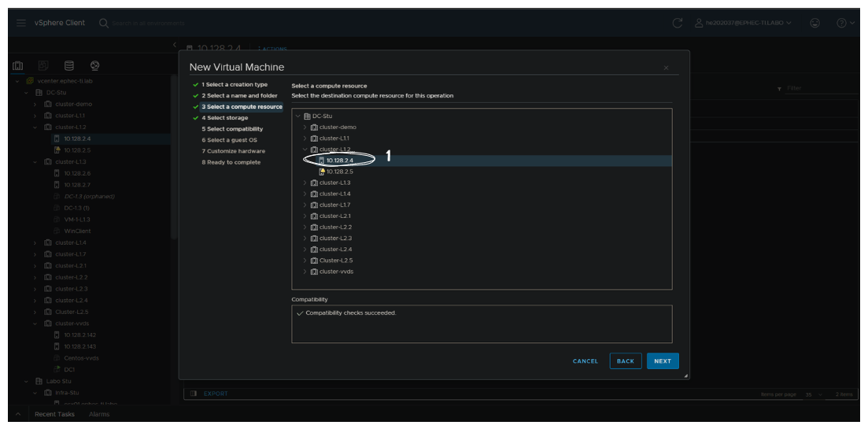Collapse cluster-L1.3 in the sidebar
Image resolution: width=868 pixels, height=429 pixels.
(x=35, y=161)
